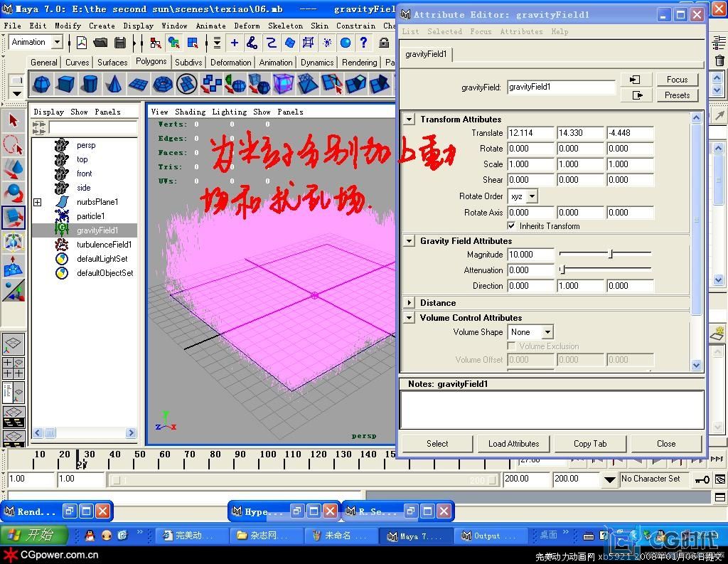The height and width of the screenshot is (564, 728).
Task: Click the Save Scene disk icon
Action: coord(120,43)
